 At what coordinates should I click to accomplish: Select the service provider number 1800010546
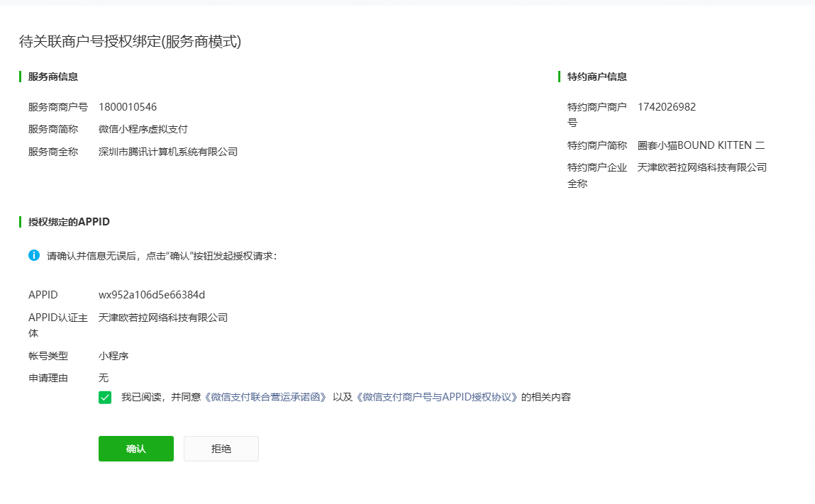click(x=128, y=107)
